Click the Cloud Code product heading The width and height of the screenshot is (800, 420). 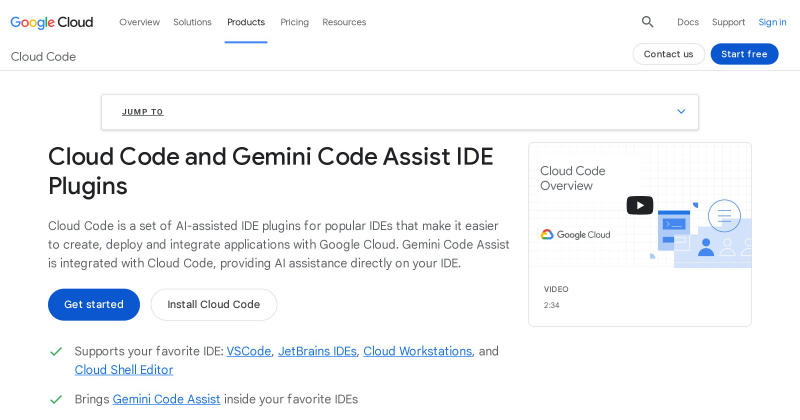43,57
